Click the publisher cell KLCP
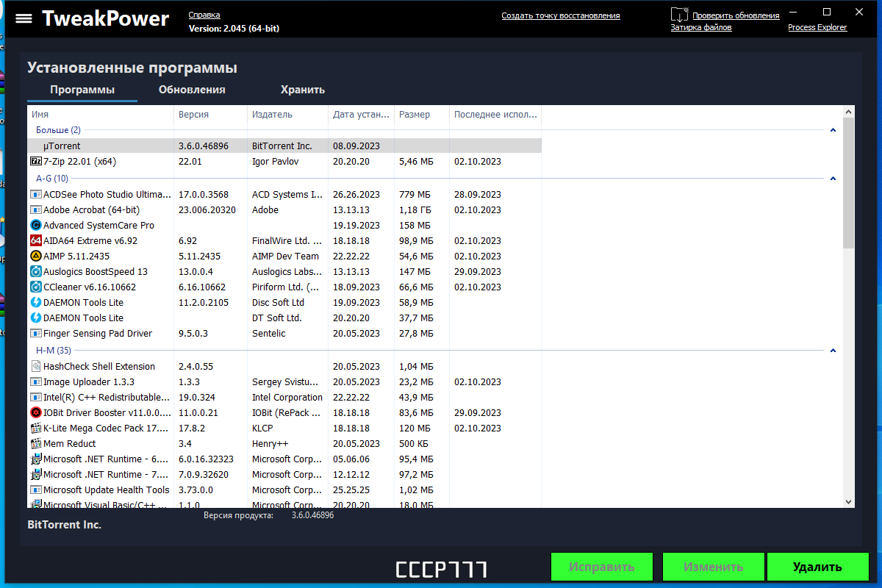Viewport: 882px width, 588px height. pos(263,429)
